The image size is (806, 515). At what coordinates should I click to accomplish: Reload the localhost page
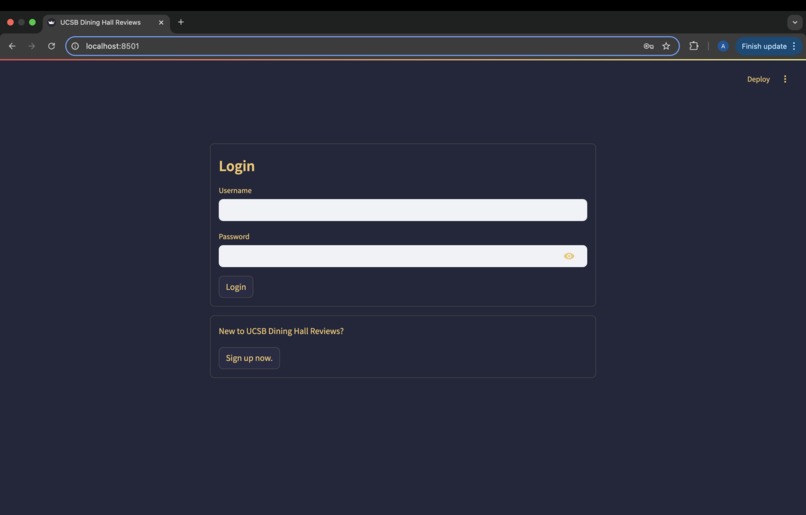51,46
